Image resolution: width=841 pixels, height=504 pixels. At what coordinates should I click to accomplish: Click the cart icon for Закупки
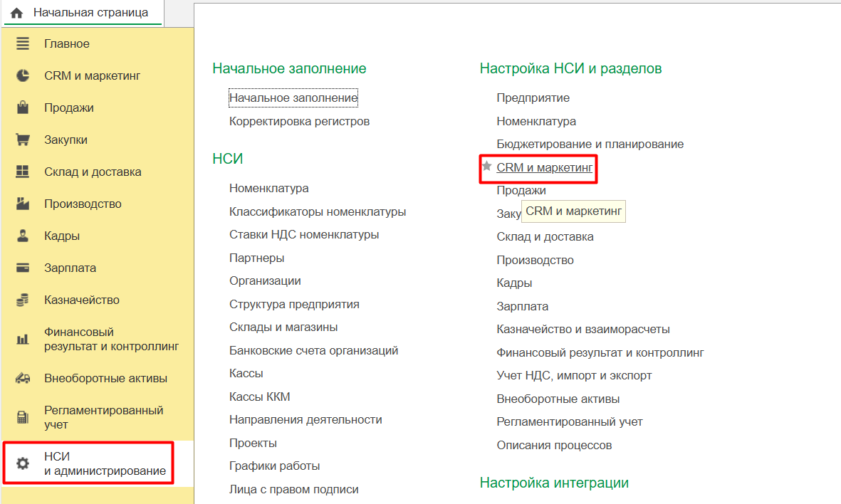point(23,140)
